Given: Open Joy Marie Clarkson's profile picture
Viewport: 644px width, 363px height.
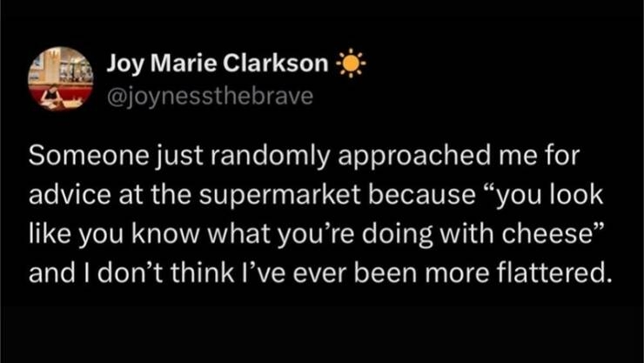Looking at the screenshot, I should click(x=60, y=78).
